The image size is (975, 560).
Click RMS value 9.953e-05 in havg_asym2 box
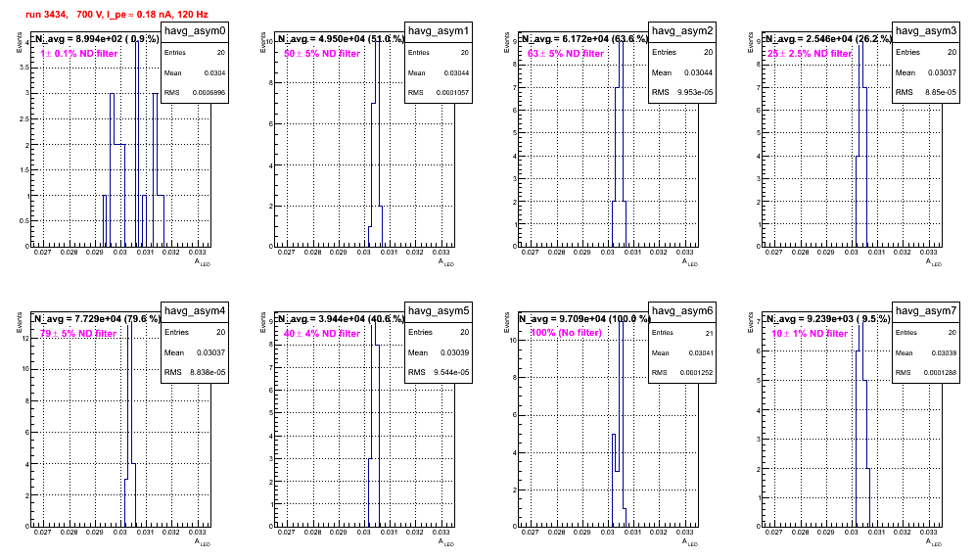695,92
